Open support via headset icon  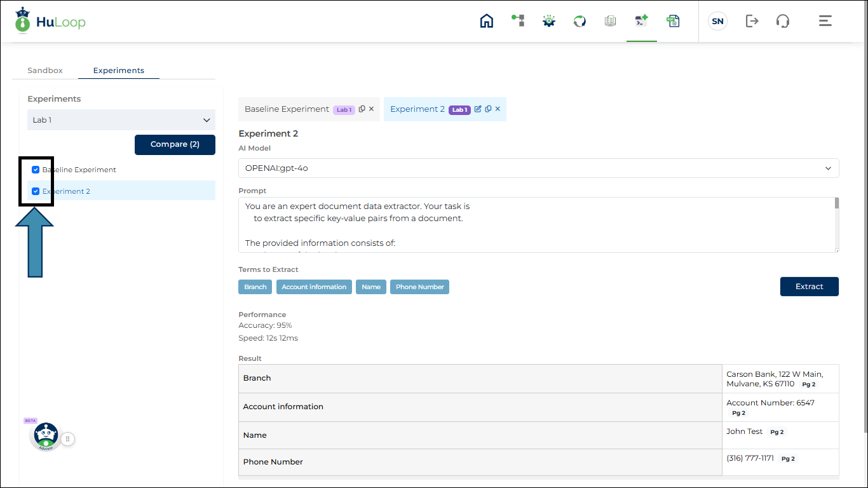pyautogui.click(x=783, y=21)
